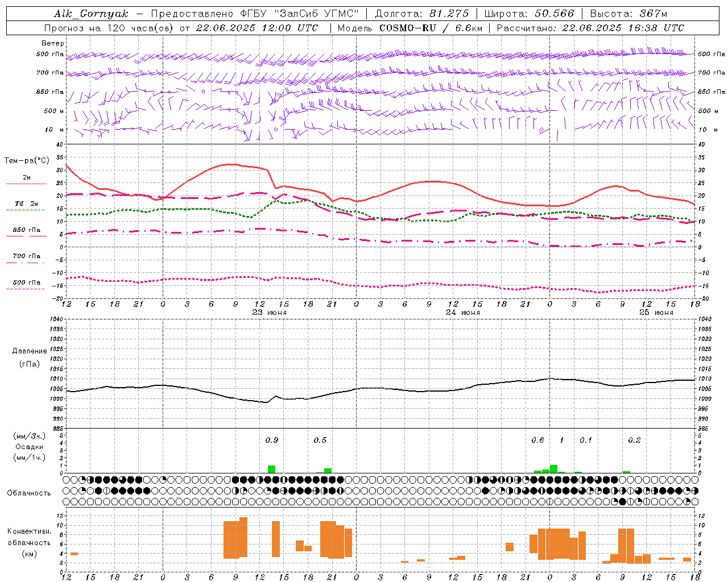This screenshot has width=728, height=582.
Task: Click the precipitation value 0.5
Action: tap(320, 440)
